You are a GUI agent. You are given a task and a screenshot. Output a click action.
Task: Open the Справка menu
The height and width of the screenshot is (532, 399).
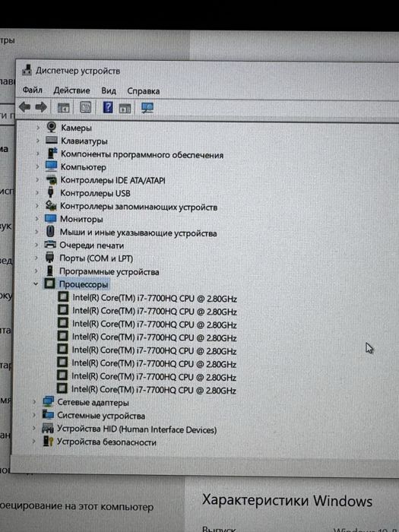(143, 91)
